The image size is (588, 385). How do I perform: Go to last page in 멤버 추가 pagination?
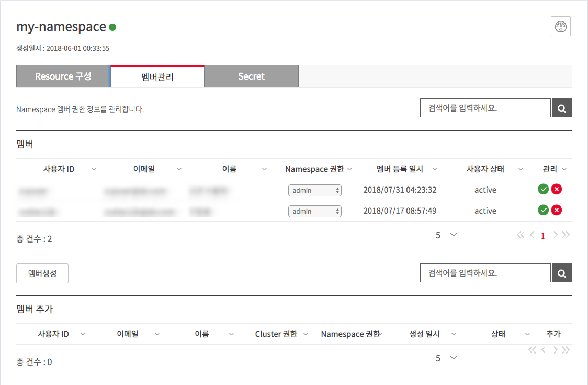click(x=566, y=350)
